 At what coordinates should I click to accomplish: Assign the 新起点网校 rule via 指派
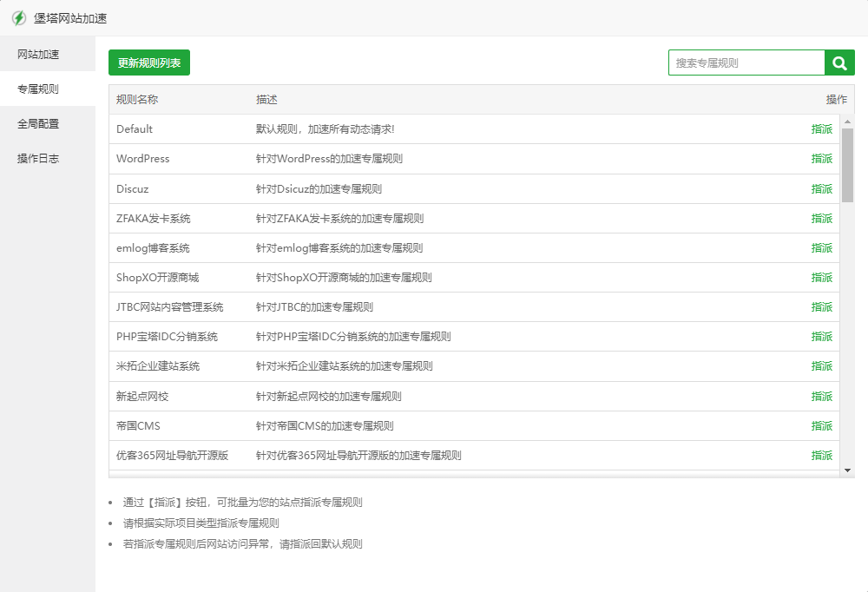point(821,397)
